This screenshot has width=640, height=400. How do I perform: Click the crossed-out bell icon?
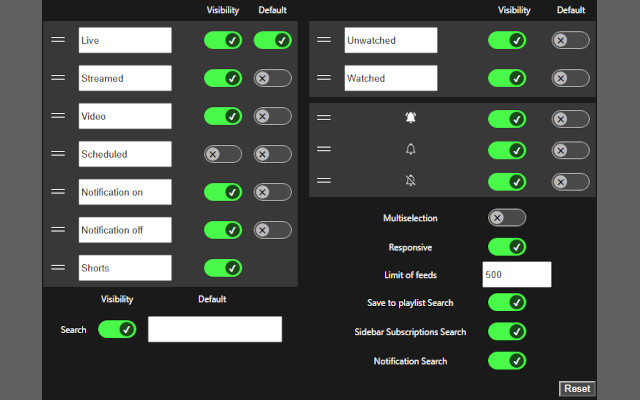411,180
